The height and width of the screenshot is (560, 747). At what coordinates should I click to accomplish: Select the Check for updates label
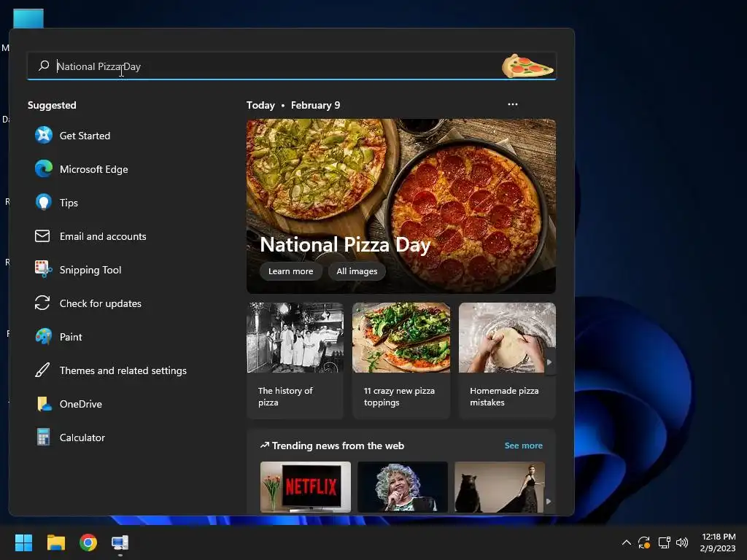pos(101,303)
